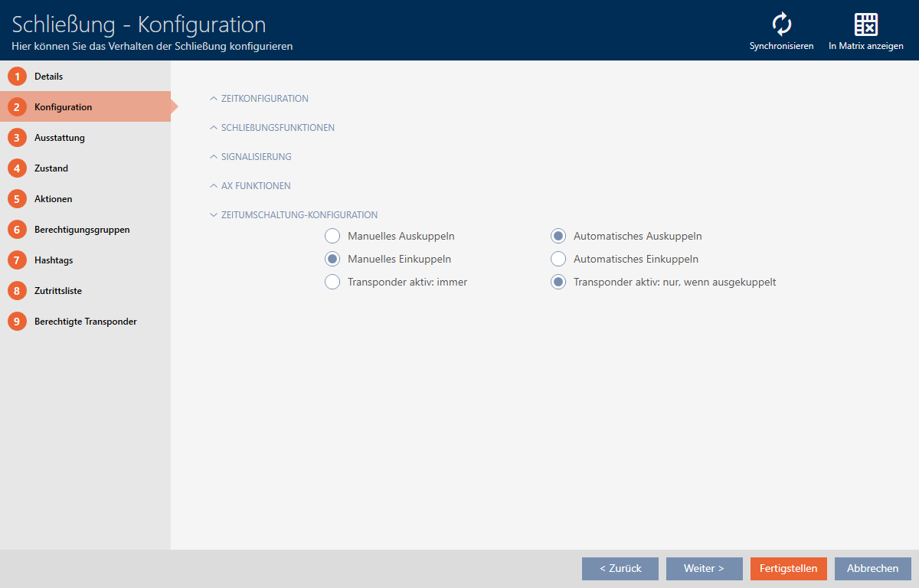Click the number 7 Hashtags step badge
The width and height of the screenshot is (919, 588).
pyautogui.click(x=17, y=260)
